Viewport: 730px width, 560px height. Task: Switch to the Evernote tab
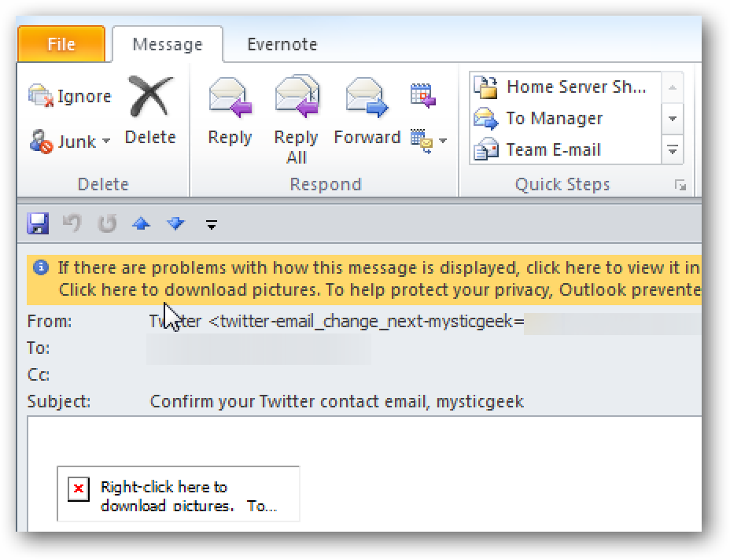[x=281, y=45]
